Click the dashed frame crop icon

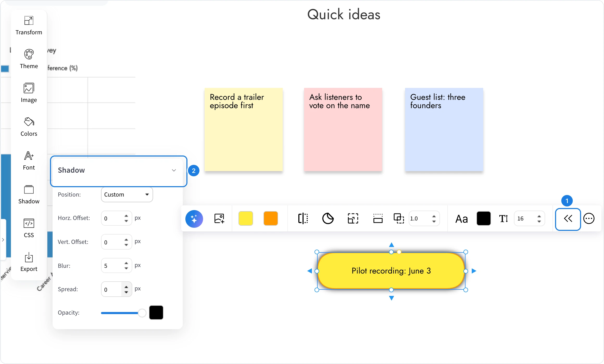click(x=353, y=219)
